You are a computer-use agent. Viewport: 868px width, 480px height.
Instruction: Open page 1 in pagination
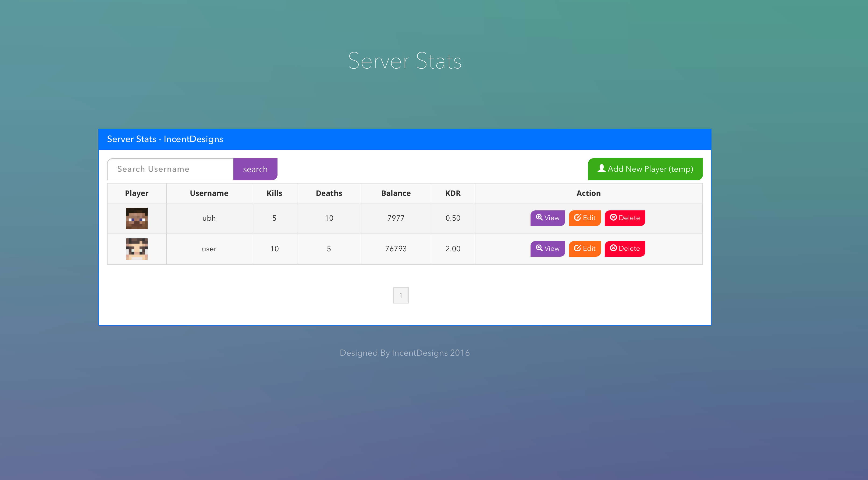[401, 295]
